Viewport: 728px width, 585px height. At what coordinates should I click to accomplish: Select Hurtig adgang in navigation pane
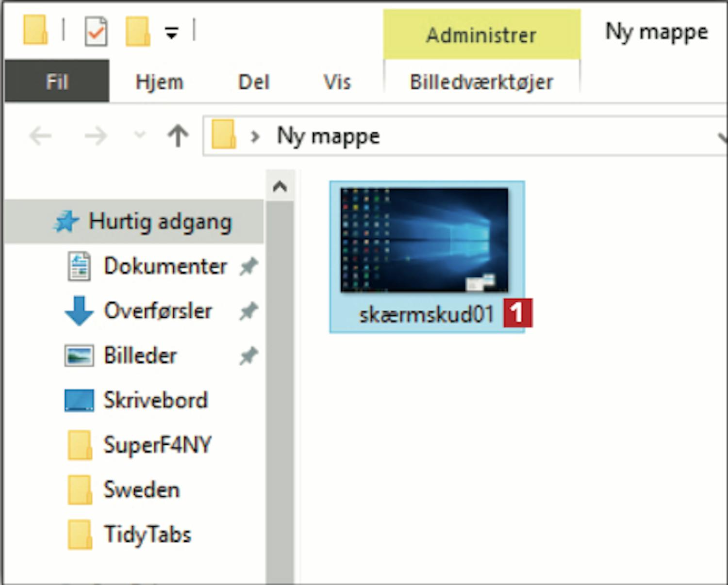coord(134,222)
